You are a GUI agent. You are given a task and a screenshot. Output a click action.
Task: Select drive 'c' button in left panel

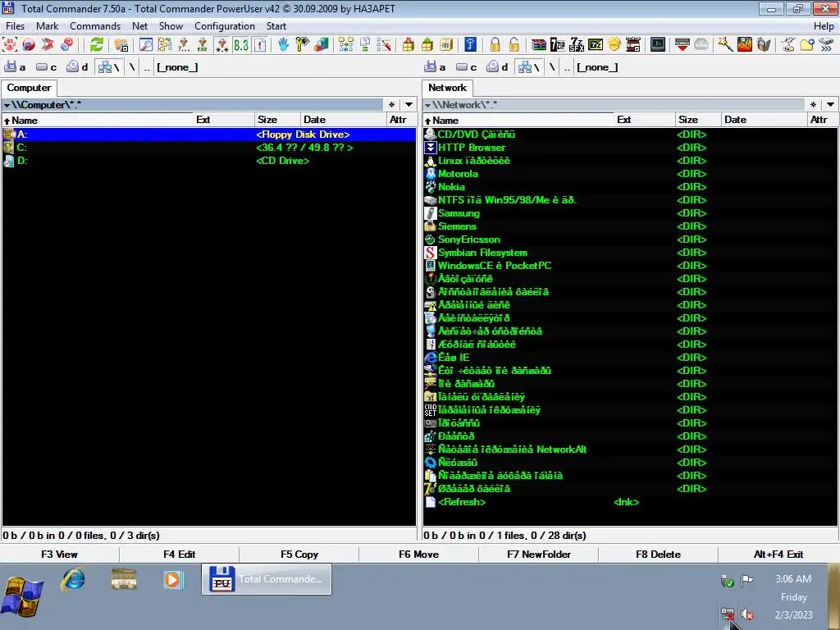coord(47,67)
